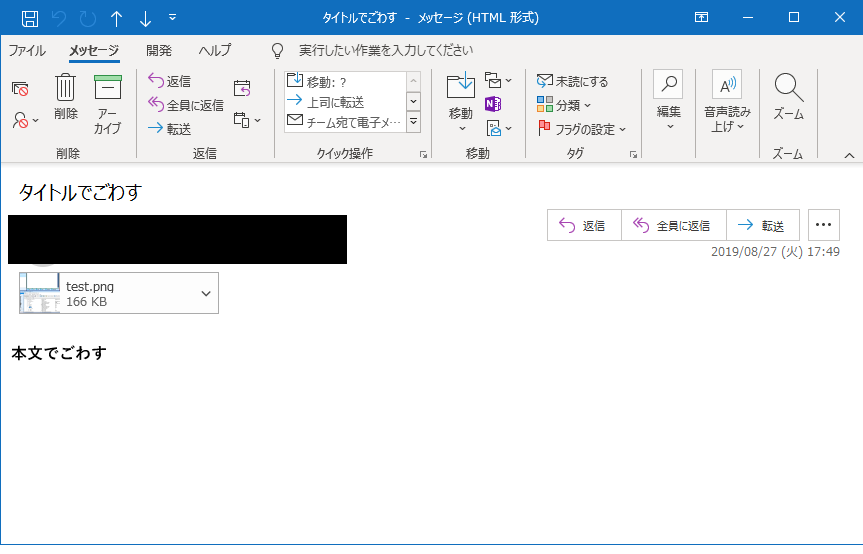Save the message with the floppy disk icon
Image resolution: width=863 pixels, height=554 pixels.
point(30,18)
